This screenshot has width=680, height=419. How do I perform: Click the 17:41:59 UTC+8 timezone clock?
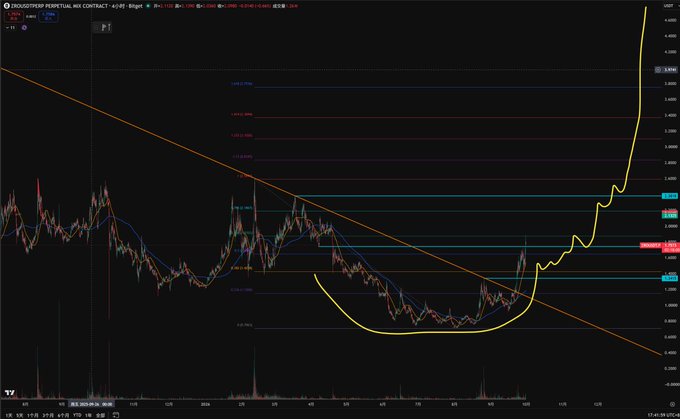[663, 415]
